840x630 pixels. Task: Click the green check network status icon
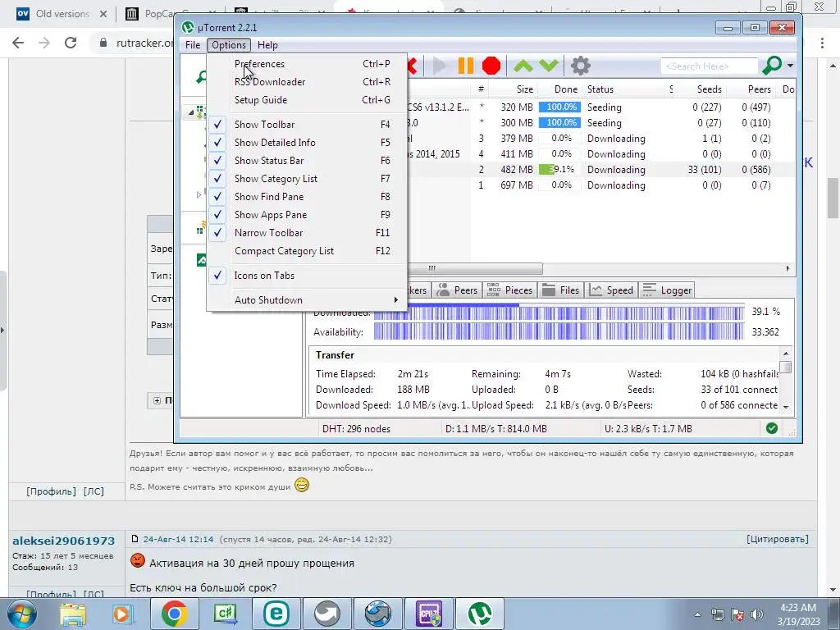pos(771,428)
